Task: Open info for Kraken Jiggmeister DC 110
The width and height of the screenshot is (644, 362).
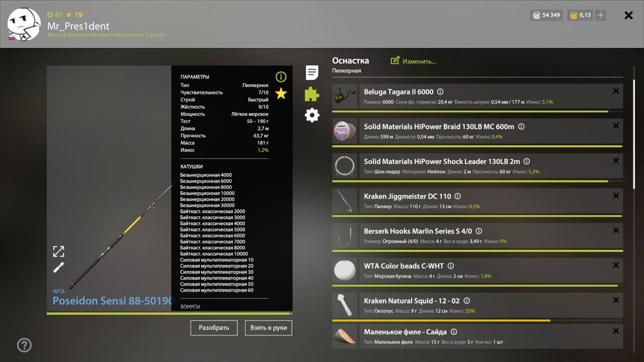Action: tap(458, 197)
